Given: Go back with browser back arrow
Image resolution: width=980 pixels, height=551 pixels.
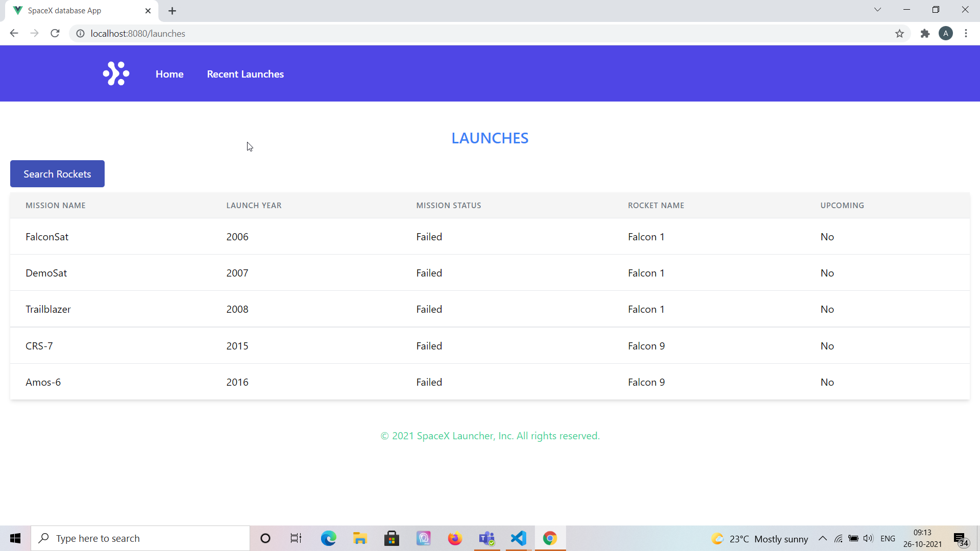Looking at the screenshot, I should tap(14, 34).
